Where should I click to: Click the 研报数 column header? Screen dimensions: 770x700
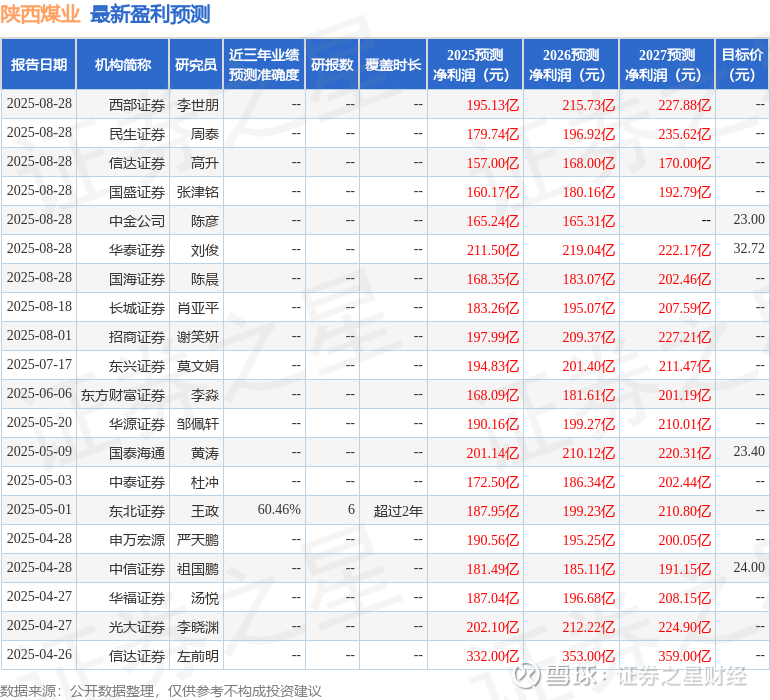pyautogui.click(x=332, y=65)
